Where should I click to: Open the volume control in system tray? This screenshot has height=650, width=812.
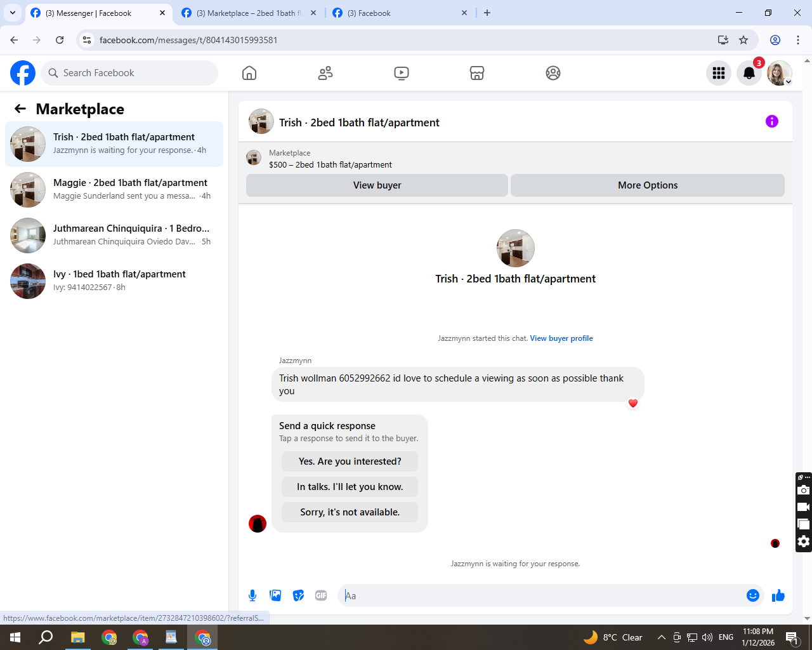(707, 637)
